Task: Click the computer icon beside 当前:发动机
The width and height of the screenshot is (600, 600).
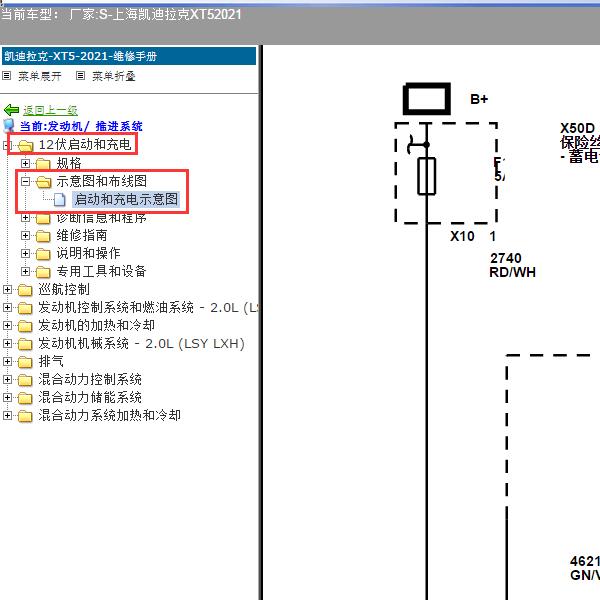Action: tap(9, 126)
